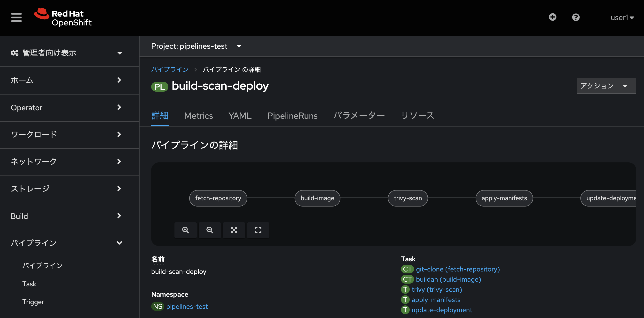Expand the ホーム navigation section
This screenshot has width=644, height=318.
click(70, 80)
